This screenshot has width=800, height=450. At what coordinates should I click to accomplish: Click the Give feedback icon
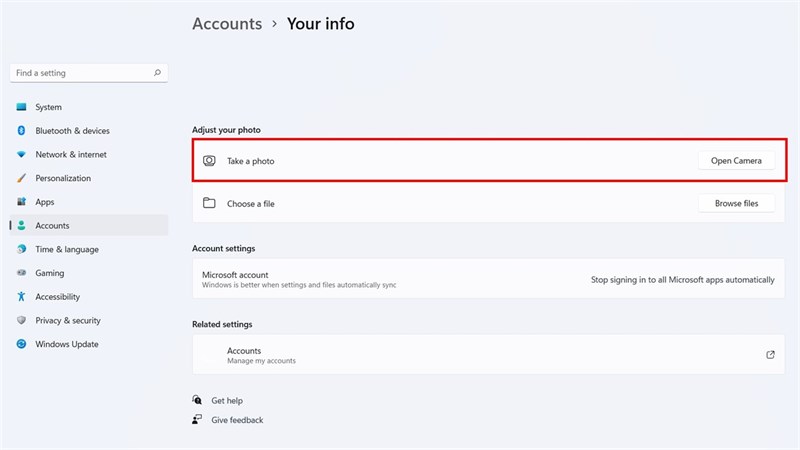coord(197,419)
